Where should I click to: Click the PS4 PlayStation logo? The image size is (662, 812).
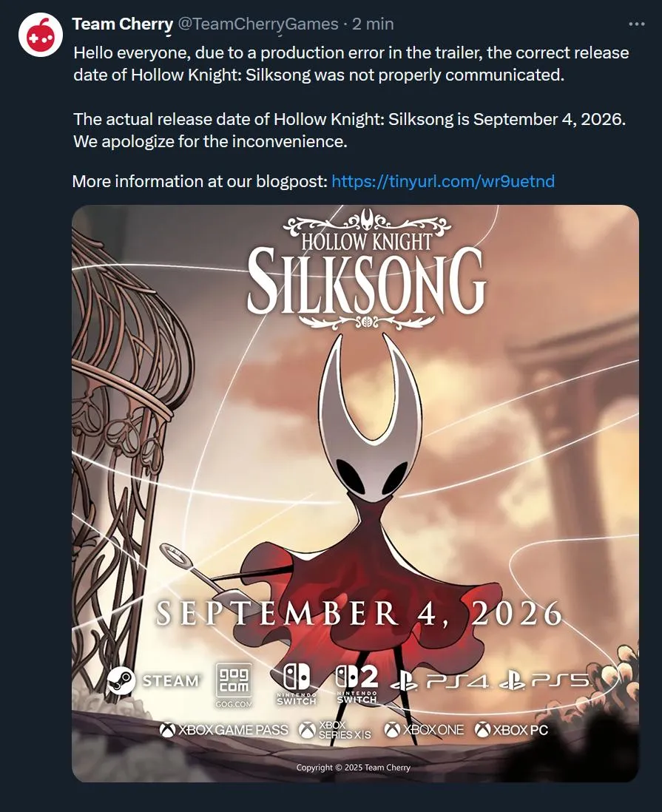tap(439, 681)
